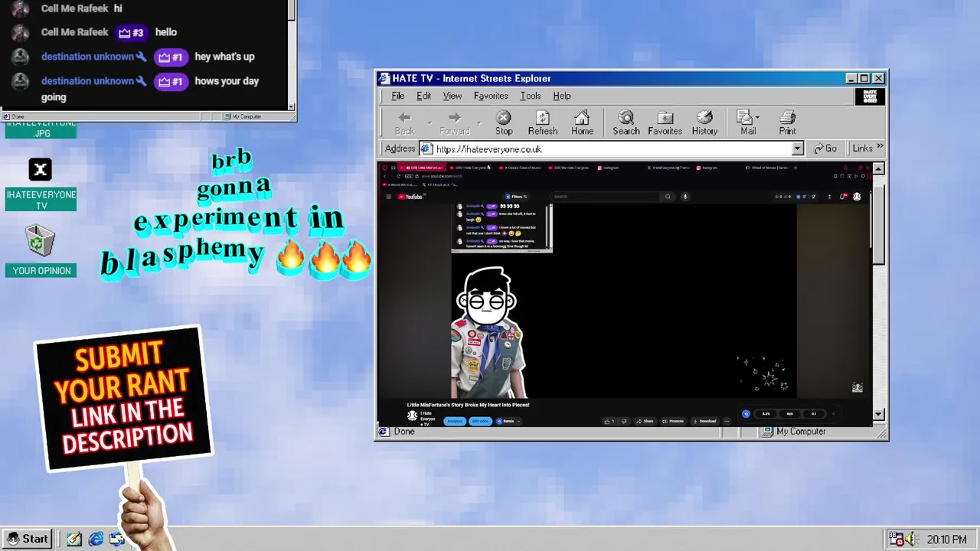Click the Share button under the video
980x551 pixels.
[x=645, y=421]
